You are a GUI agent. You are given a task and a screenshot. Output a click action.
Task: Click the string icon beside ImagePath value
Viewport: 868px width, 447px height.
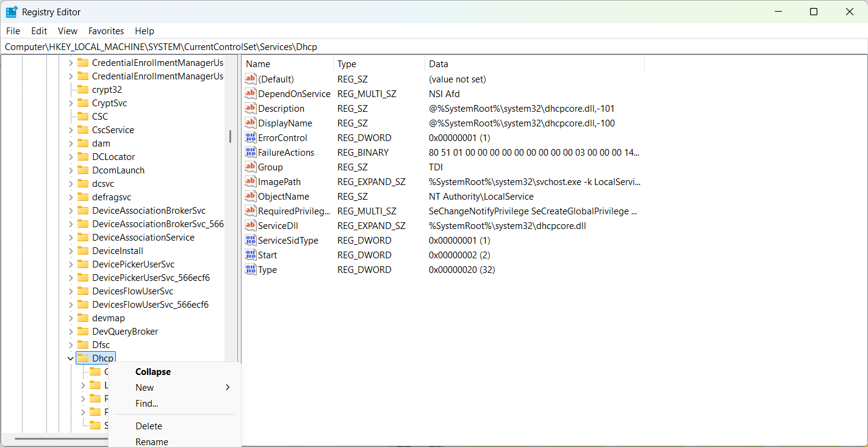(250, 182)
